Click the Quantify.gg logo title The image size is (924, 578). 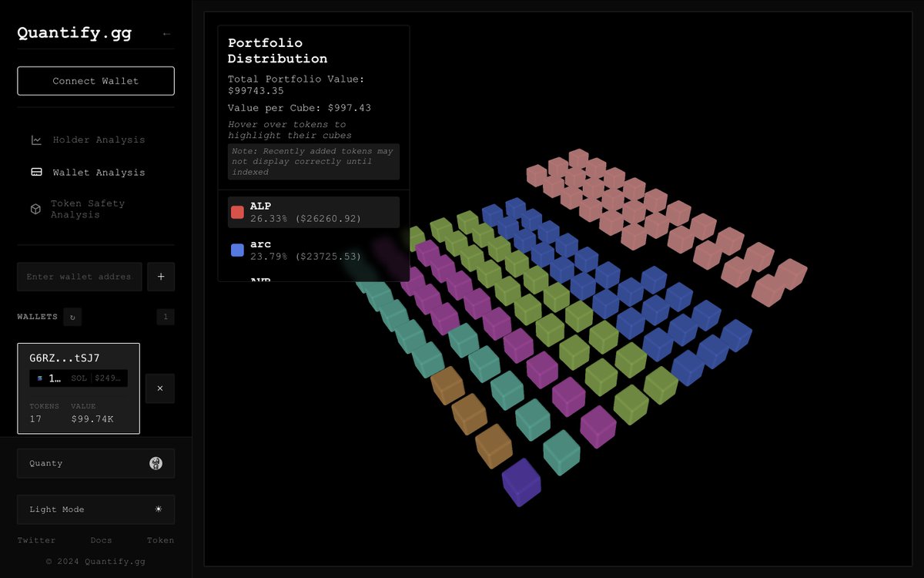pos(75,33)
